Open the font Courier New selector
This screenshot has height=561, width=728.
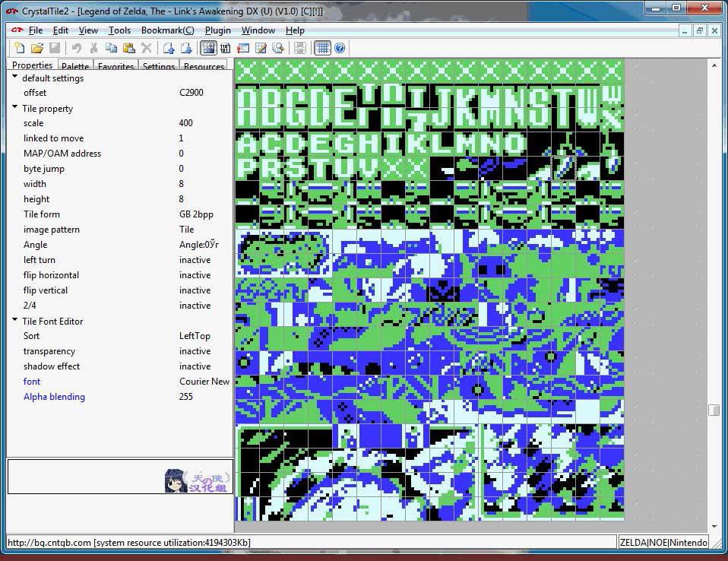[204, 382]
